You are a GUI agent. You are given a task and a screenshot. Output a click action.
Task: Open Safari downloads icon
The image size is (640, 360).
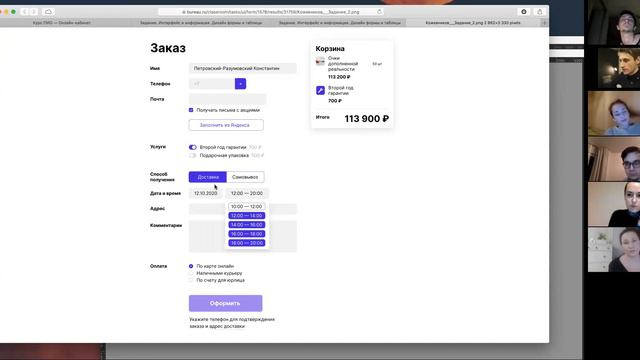point(524,12)
